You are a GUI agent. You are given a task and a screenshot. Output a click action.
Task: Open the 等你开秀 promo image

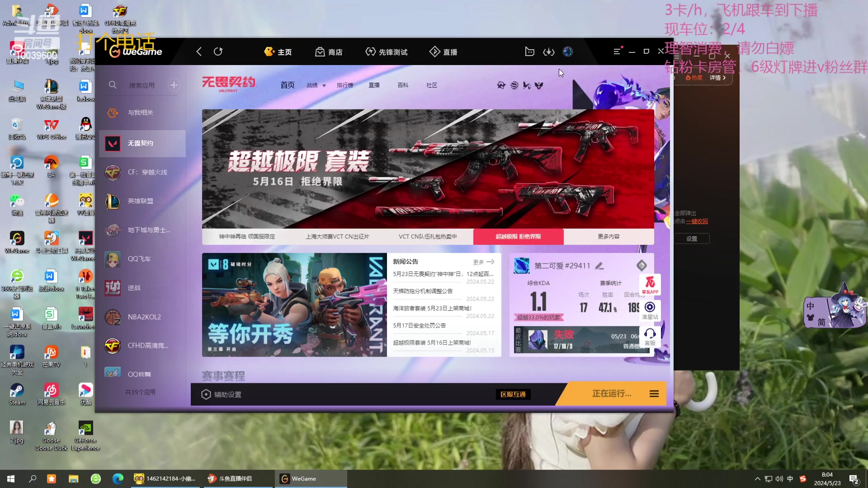point(294,305)
